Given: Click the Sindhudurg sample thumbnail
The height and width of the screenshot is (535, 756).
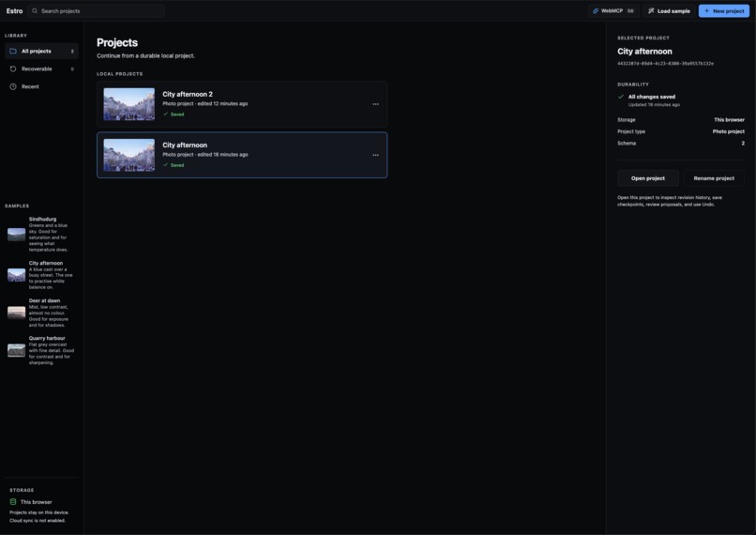Looking at the screenshot, I should (x=16, y=235).
